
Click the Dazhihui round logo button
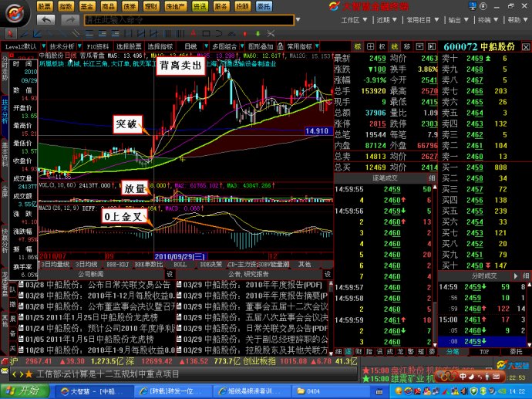[15, 14]
